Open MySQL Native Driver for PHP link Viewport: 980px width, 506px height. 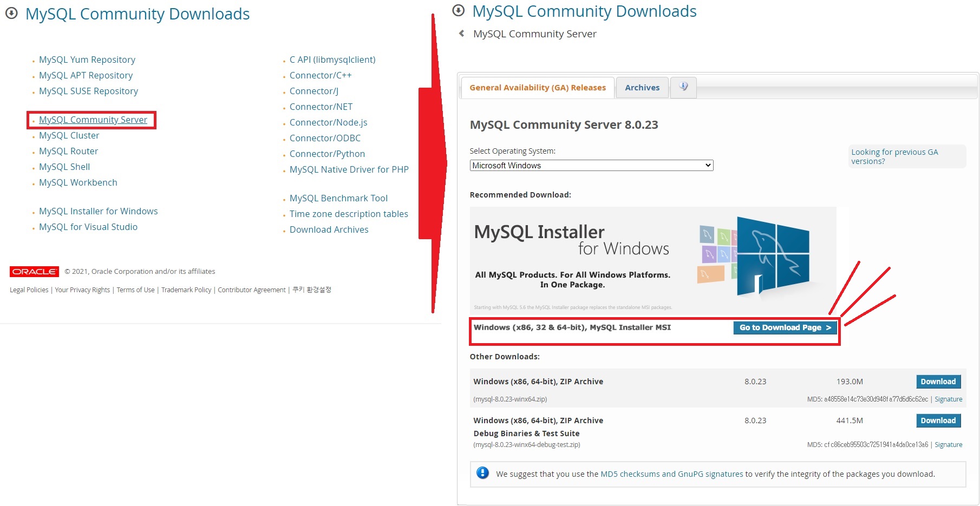point(349,169)
